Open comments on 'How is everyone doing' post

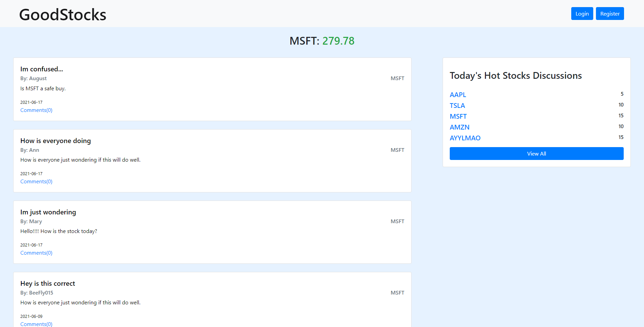[x=36, y=182]
